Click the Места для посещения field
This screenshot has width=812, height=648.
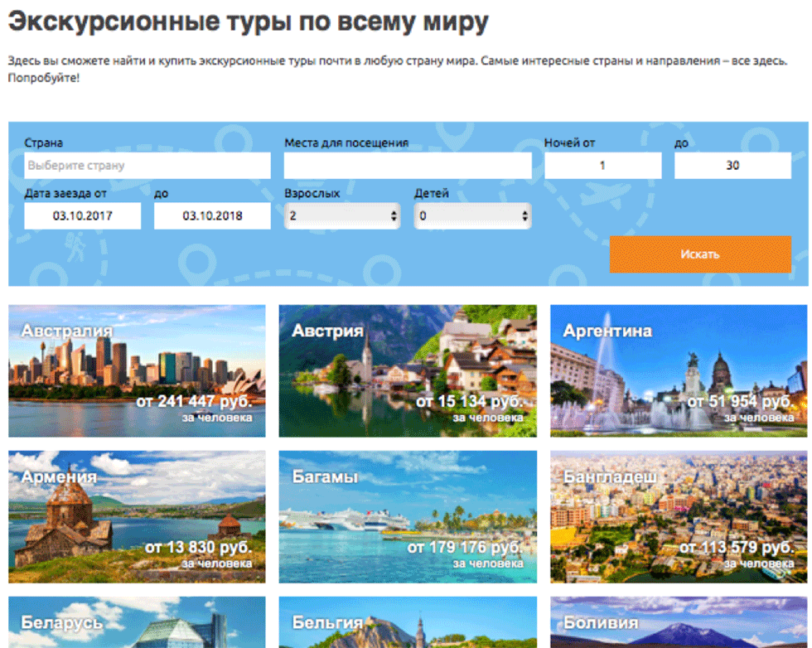pyautogui.click(x=408, y=166)
